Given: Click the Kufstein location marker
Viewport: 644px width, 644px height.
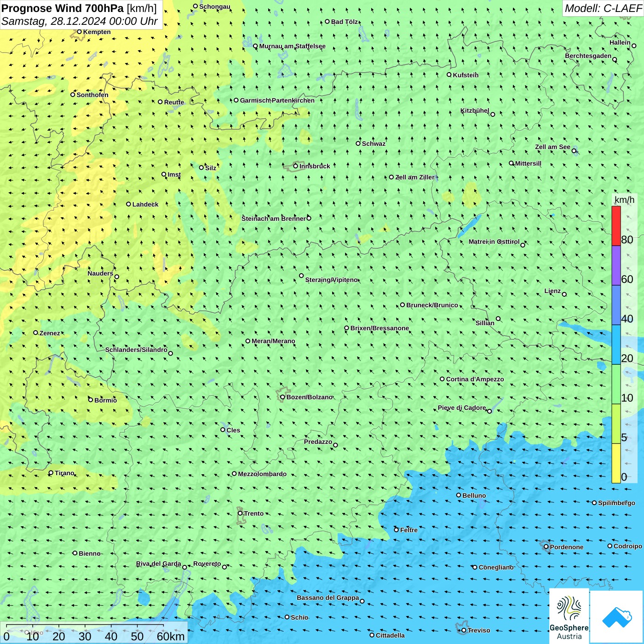Looking at the screenshot, I should pos(449,75).
